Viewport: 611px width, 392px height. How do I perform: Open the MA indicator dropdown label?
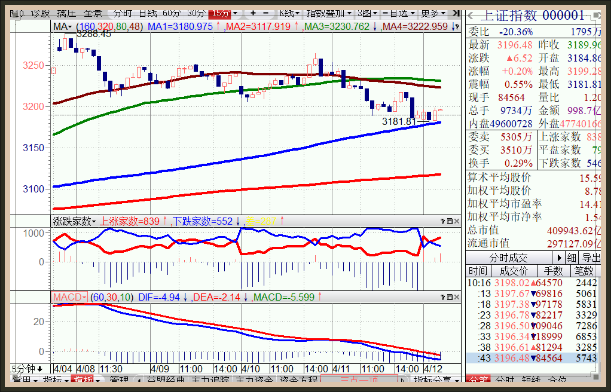click(x=62, y=26)
